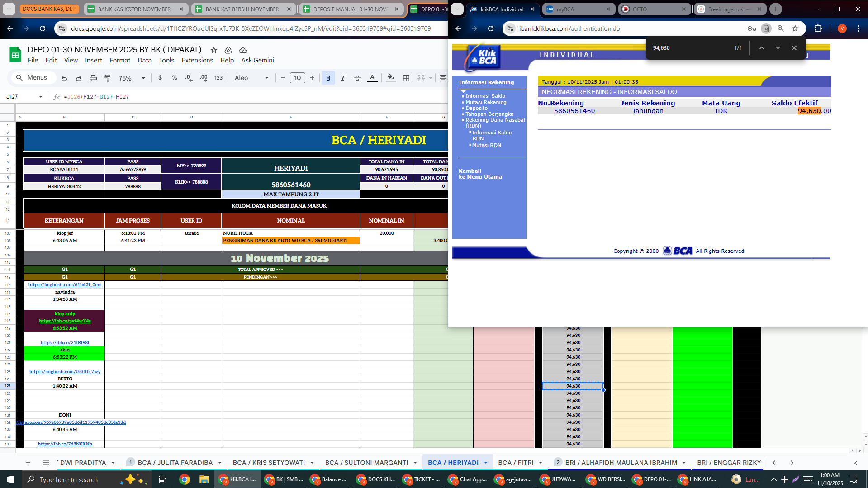Bookmark the KlikBCA page with star icon
This screenshot has height=488, width=868.
coord(795,28)
